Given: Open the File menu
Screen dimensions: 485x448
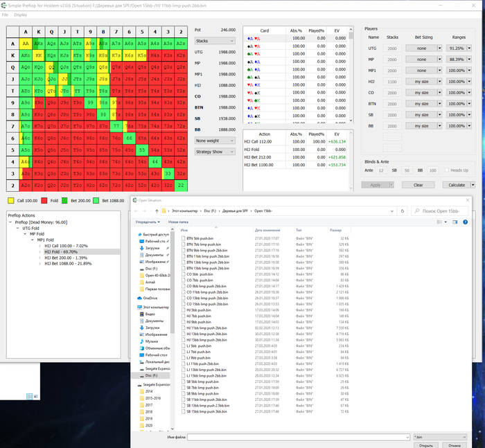Looking at the screenshot, I should point(5,15).
